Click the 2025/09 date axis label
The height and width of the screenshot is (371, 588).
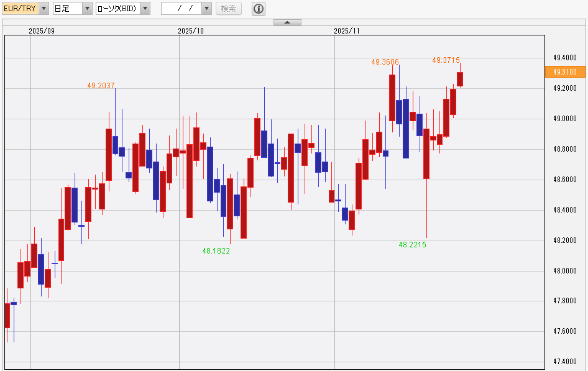click(x=42, y=30)
